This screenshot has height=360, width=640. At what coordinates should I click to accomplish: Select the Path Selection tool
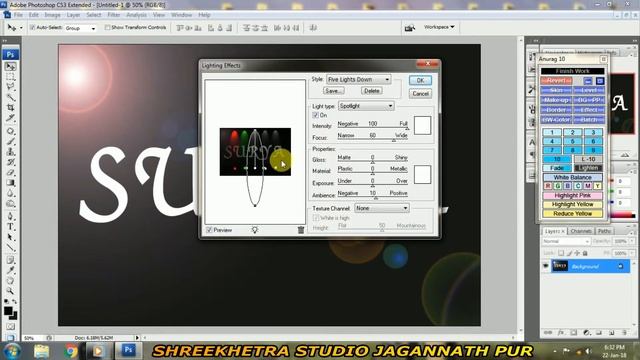[11, 237]
